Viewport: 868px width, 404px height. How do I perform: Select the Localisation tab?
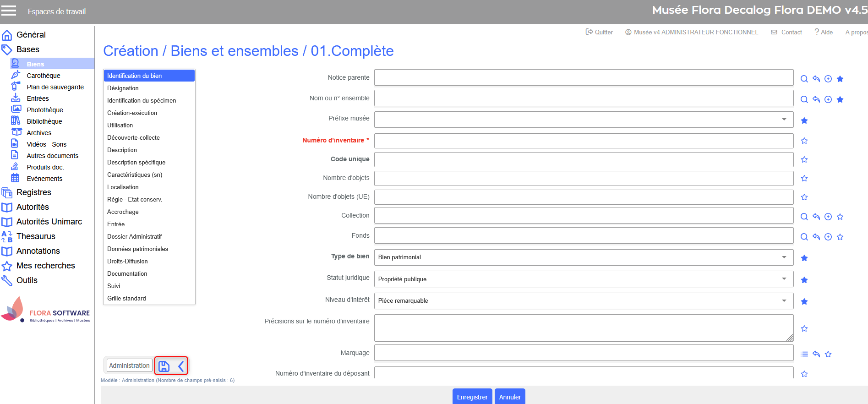[x=149, y=187]
